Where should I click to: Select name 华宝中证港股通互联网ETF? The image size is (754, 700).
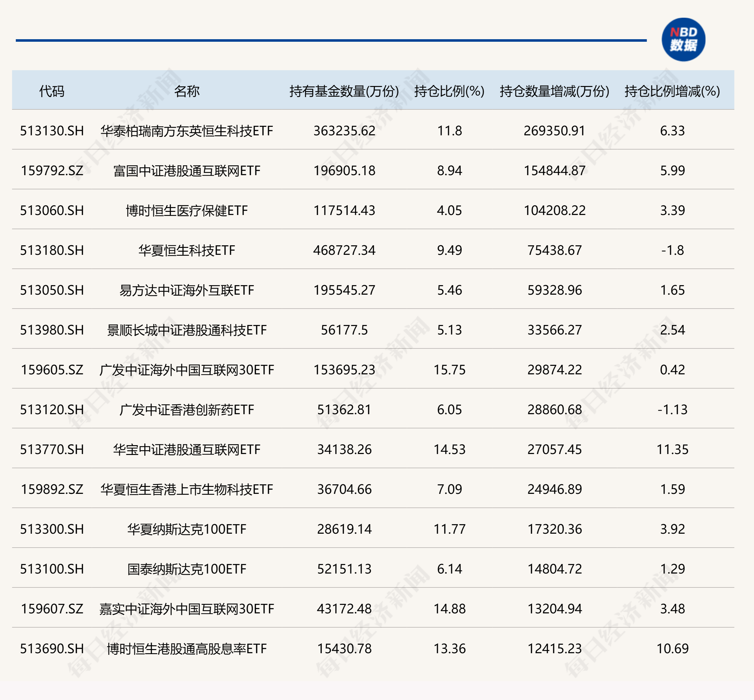(x=187, y=450)
